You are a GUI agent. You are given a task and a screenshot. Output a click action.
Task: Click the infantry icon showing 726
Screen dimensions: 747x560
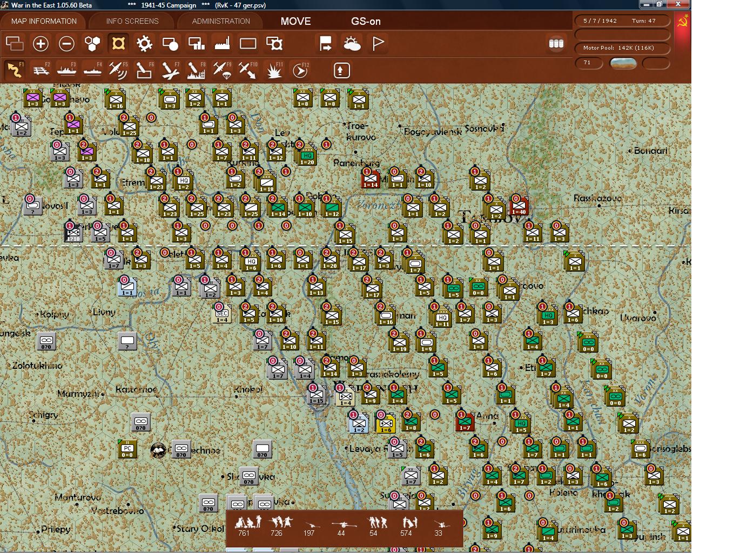281,522
